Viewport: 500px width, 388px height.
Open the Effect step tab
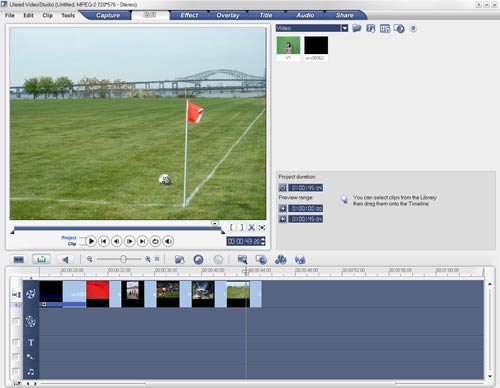coord(189,15)
